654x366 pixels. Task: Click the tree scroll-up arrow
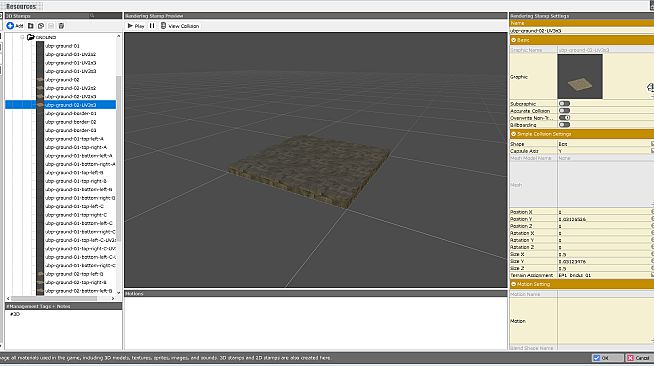tap(118, 36)
